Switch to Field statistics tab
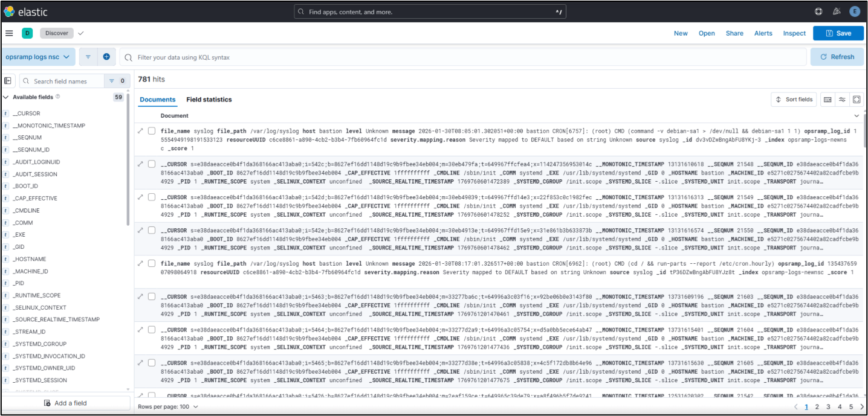The image size is (868, 416). coord(209,100)
